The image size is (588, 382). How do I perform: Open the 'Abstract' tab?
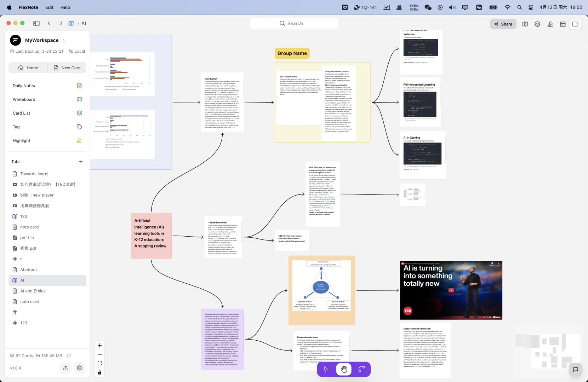tap(47, 270)
